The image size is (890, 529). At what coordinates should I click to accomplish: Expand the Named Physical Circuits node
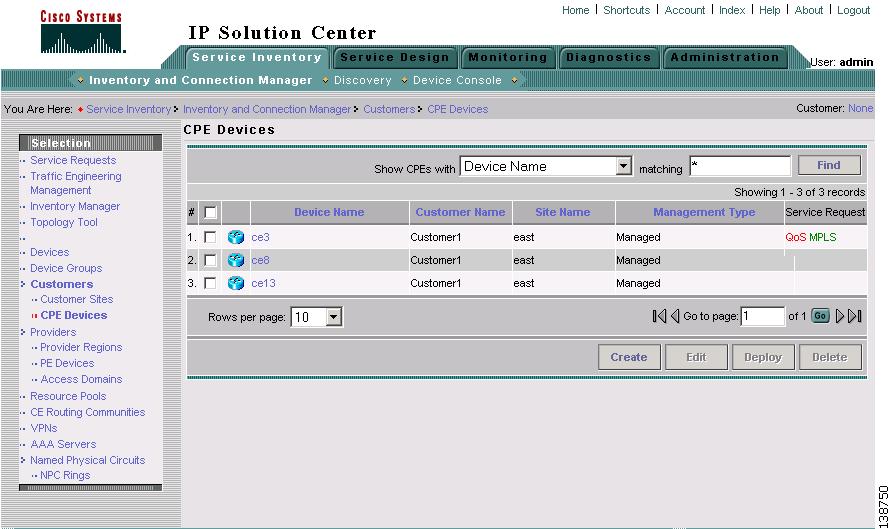23,460
